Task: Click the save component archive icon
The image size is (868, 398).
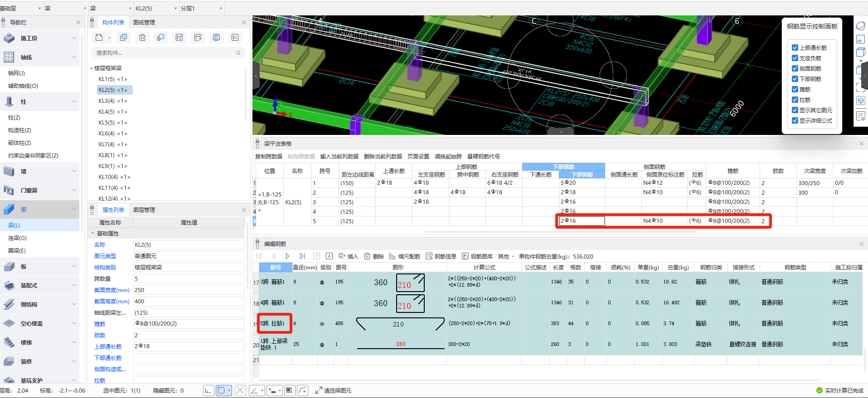Action: [x=179, y=38]
